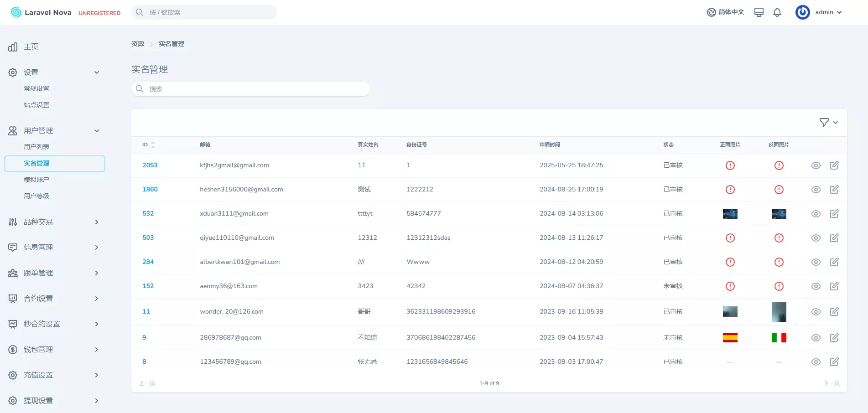Toggle the ID column sort arrows
Image resolution: width=868 pixels, height=413 pixels.
[153, 145]
